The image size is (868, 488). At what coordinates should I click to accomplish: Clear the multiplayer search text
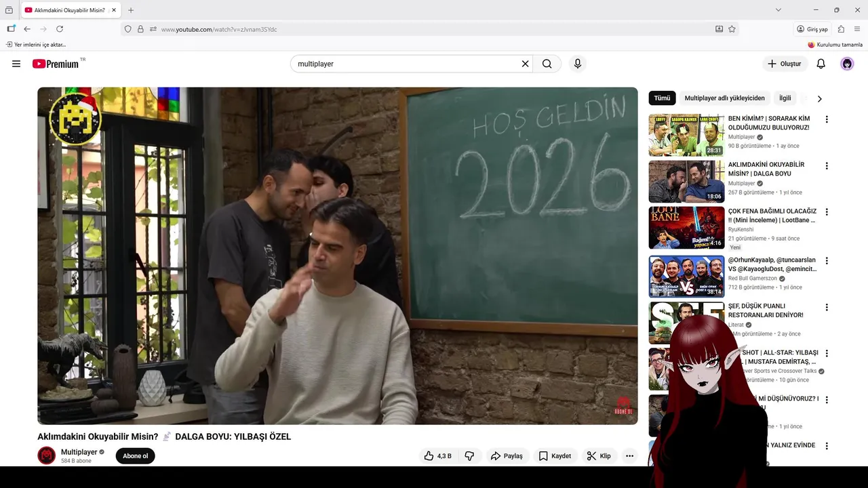point(525,64)
